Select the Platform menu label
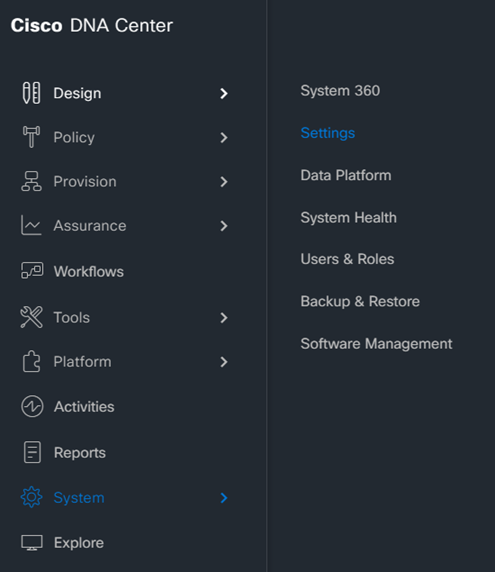The height and width of the screenshot is (572, 495). click(x=82, y=362)
